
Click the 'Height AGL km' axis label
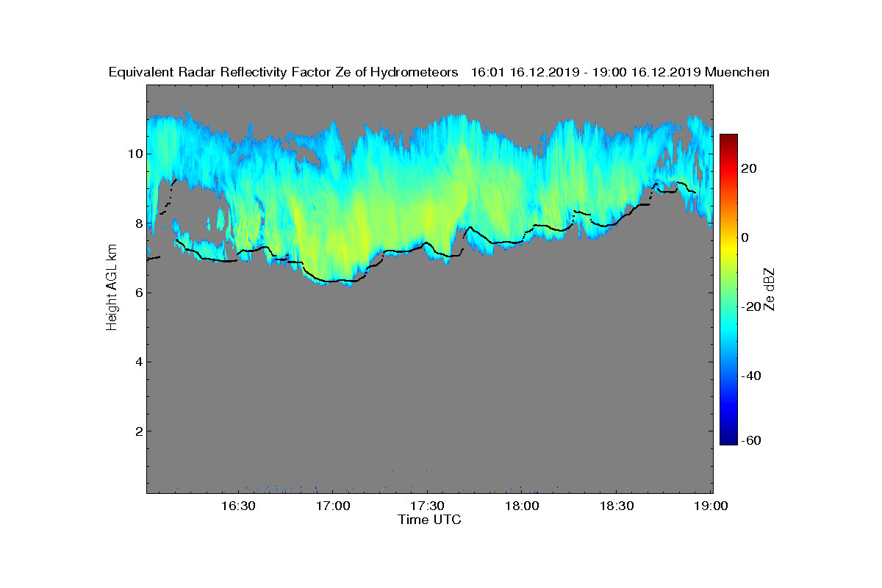coord(112,289)
